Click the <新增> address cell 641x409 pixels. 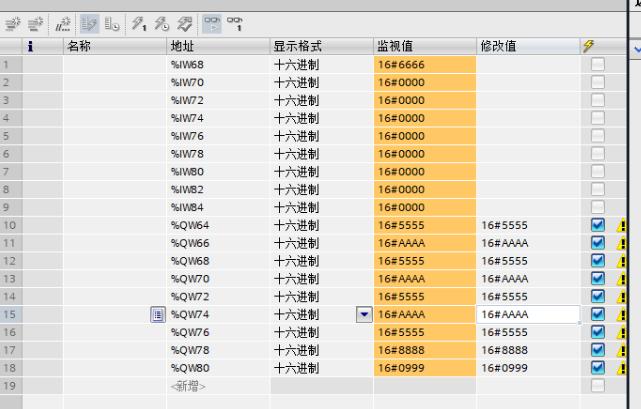[218, 386]
